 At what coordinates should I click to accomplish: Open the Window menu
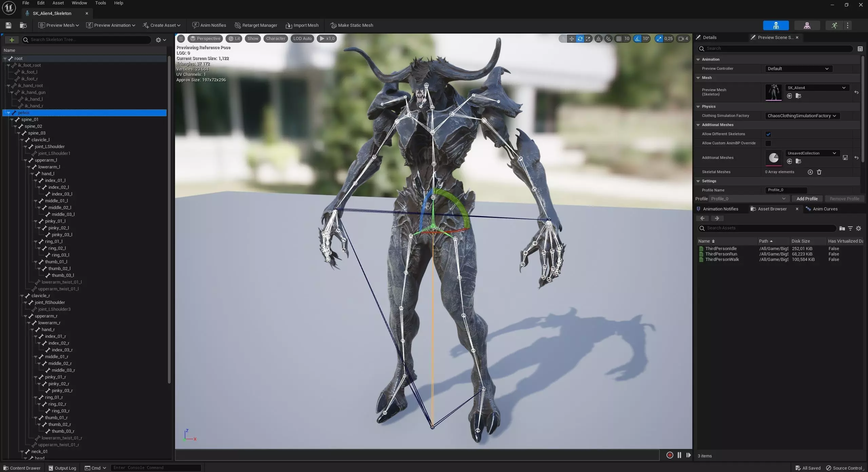[79, 3]
